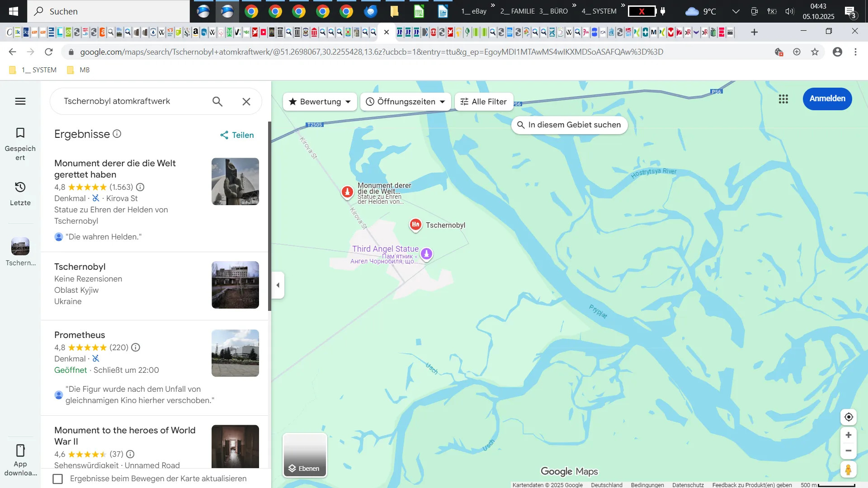This screenshot has height=488, width=868.
Task: Zoom out the map with minus
Action: tap(849, 451)
